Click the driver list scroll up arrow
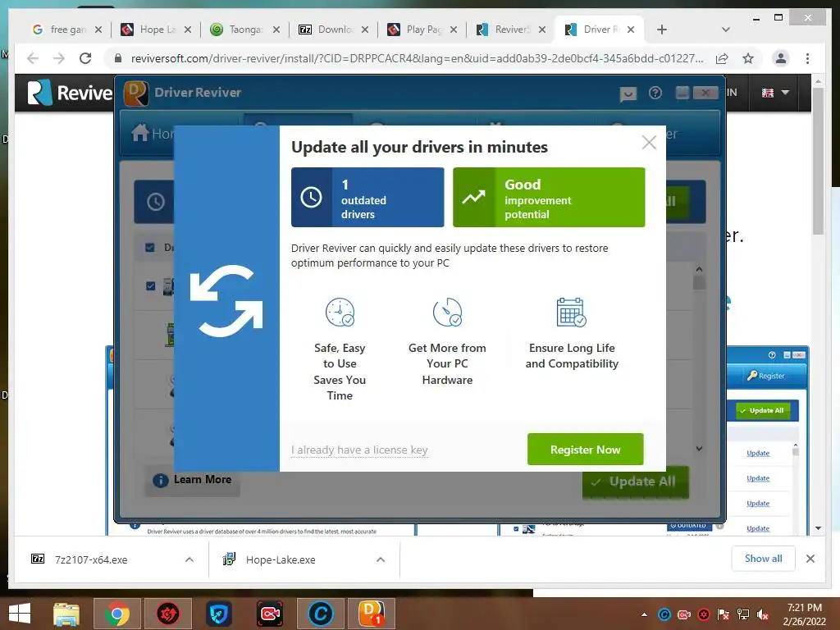The width and height of the screenshot is (840, 630). (699, 269)
